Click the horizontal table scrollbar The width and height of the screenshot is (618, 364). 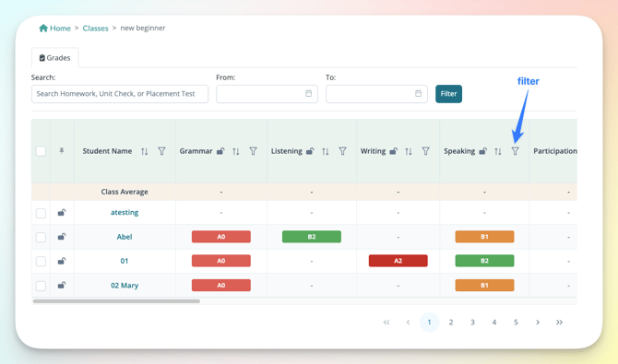click(116, 301)
